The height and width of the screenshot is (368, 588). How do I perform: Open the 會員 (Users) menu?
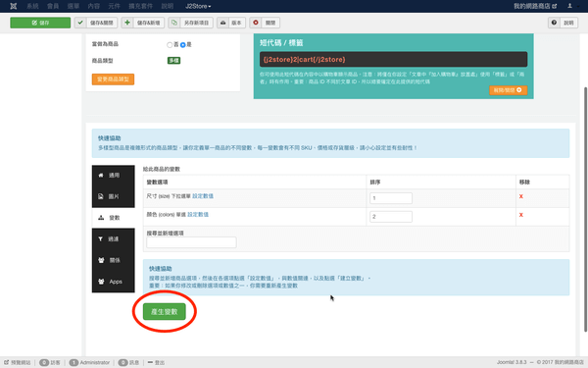pos(53,6)
